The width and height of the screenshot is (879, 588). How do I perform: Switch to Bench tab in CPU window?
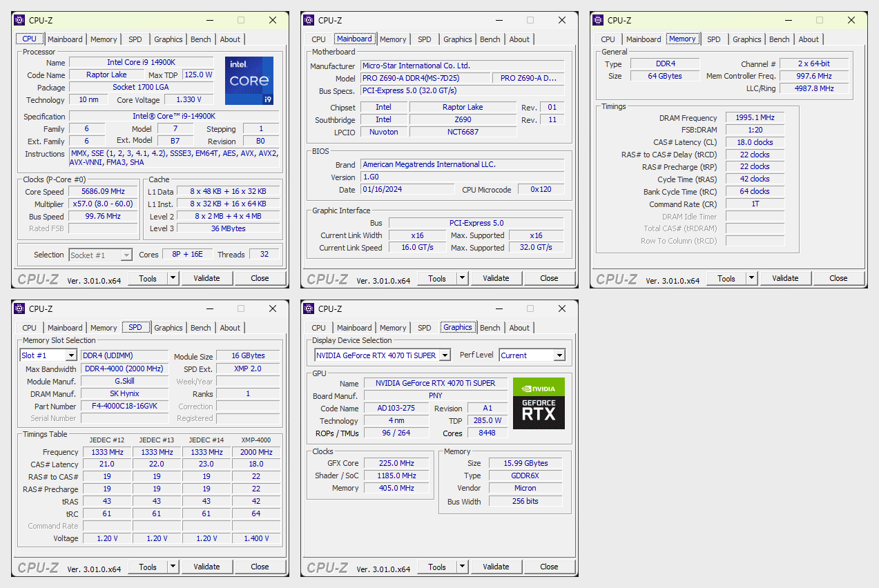(x=201, y=39)
